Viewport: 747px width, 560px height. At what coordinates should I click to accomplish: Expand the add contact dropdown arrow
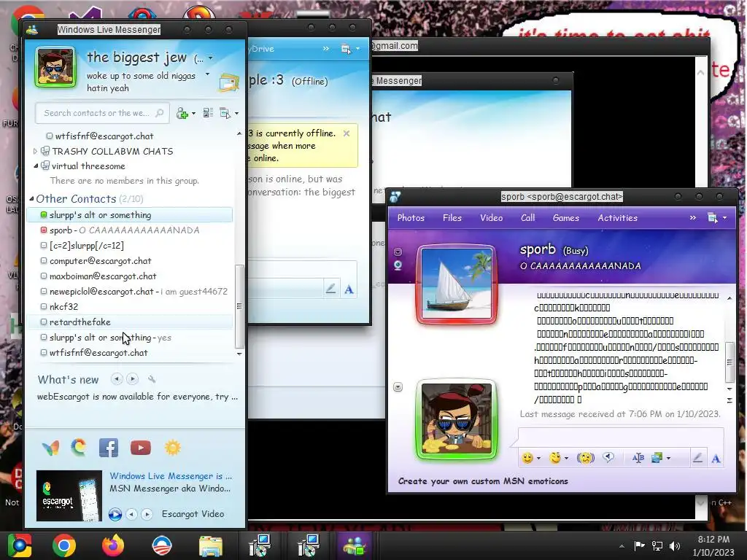pos(193,113)
